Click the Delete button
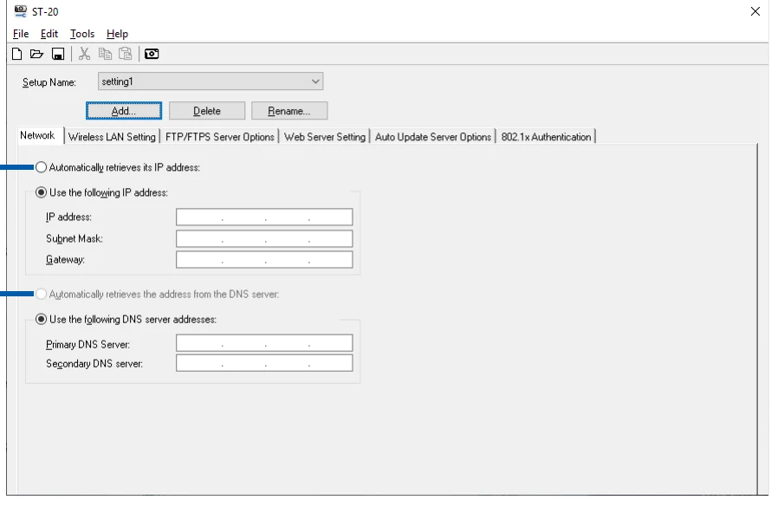The image size is (784, 532). click(x=207, y=111)
